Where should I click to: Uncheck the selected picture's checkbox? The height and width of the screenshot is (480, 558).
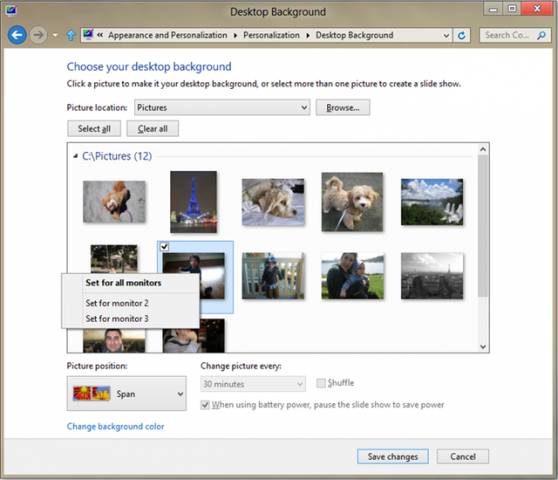[x=164, y=246]
